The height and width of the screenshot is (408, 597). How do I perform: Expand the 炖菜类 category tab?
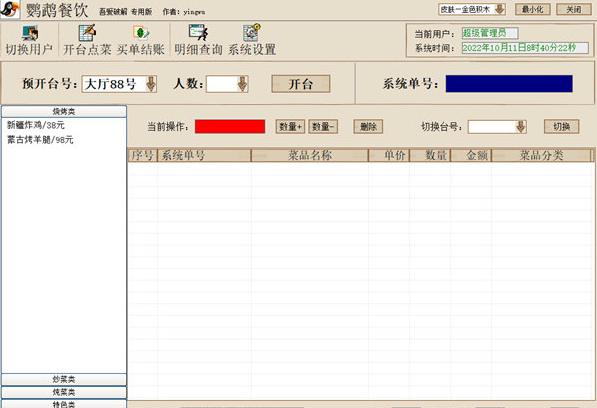click(64, 392)
